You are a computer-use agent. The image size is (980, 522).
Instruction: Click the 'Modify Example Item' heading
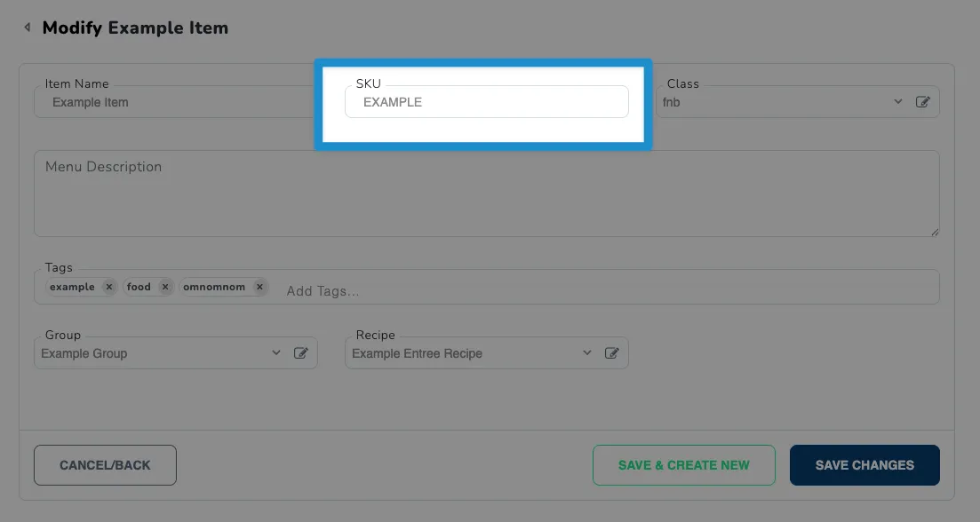(135, 28)
